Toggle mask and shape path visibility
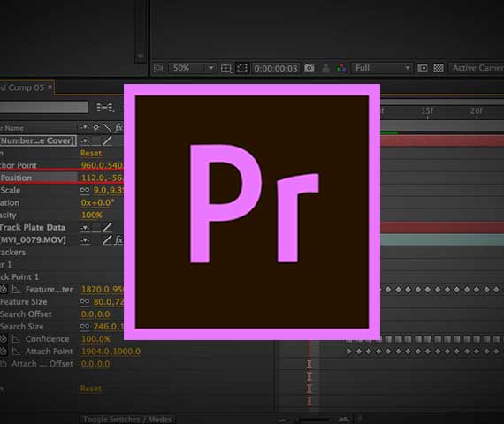This screenshot has width=504, height=424. [242, 68]
